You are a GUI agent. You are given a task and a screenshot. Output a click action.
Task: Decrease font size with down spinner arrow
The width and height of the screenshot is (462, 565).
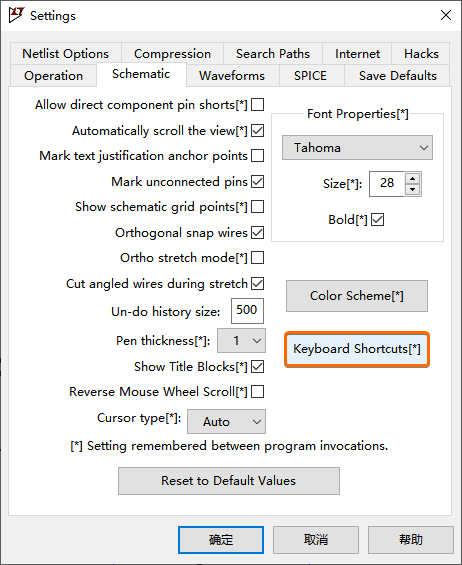pyautogui.click(x=412, y=190)
